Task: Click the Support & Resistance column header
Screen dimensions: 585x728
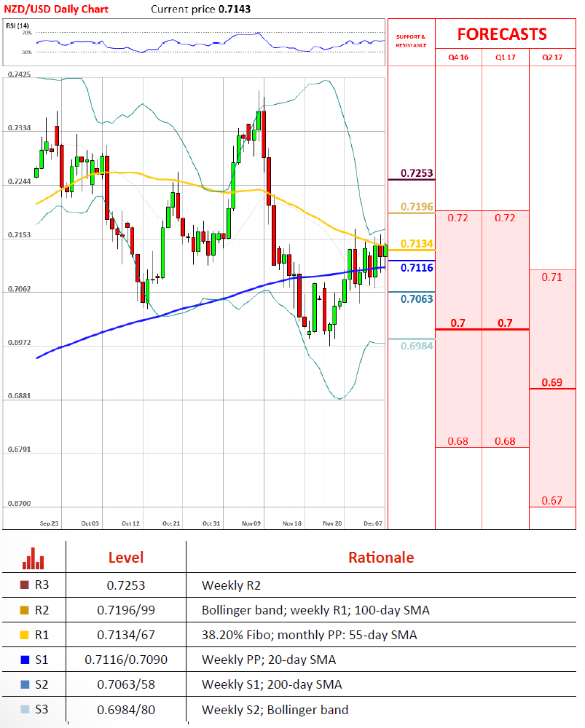Action: pos(411,41)
